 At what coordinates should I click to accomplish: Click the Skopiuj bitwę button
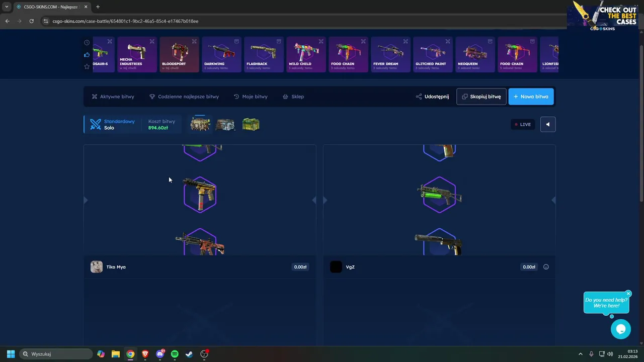[x=481, y=97]
